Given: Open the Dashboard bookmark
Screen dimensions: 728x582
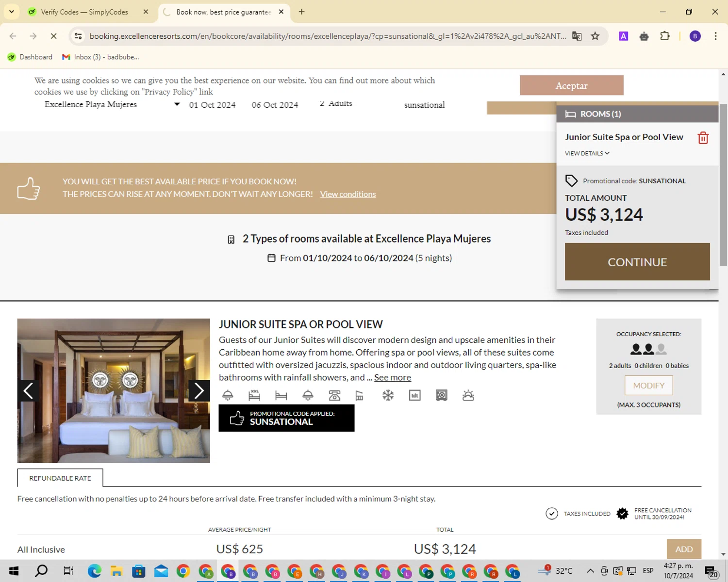Looking at the screenshot, I should point(30,57).
